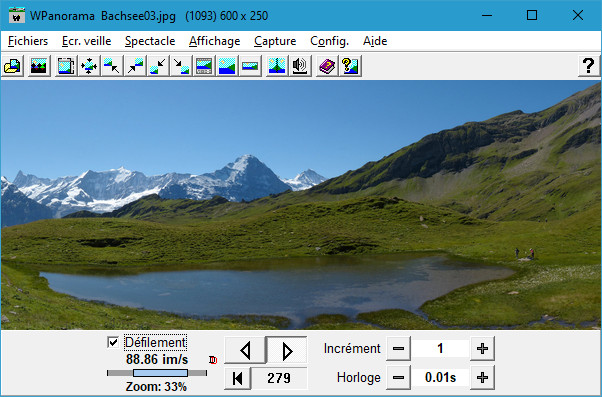Open the purple help book icon

point(327,66)
